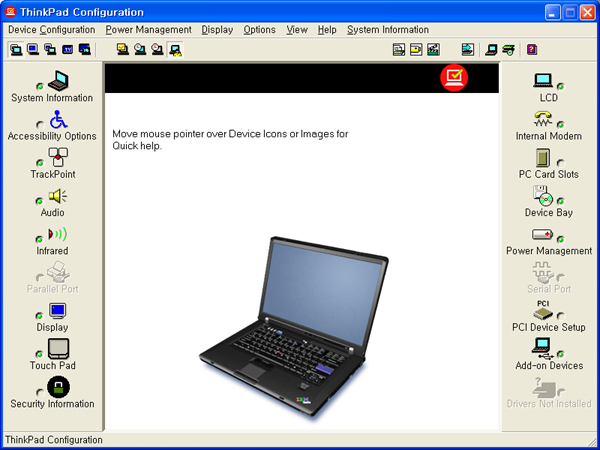
Task: Open the Device Configuration menu
Action: 52,30
